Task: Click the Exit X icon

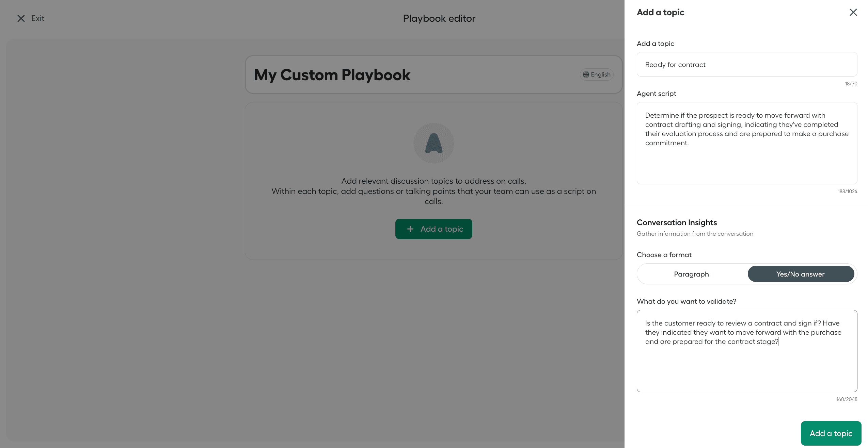Action: pos(21,18)
